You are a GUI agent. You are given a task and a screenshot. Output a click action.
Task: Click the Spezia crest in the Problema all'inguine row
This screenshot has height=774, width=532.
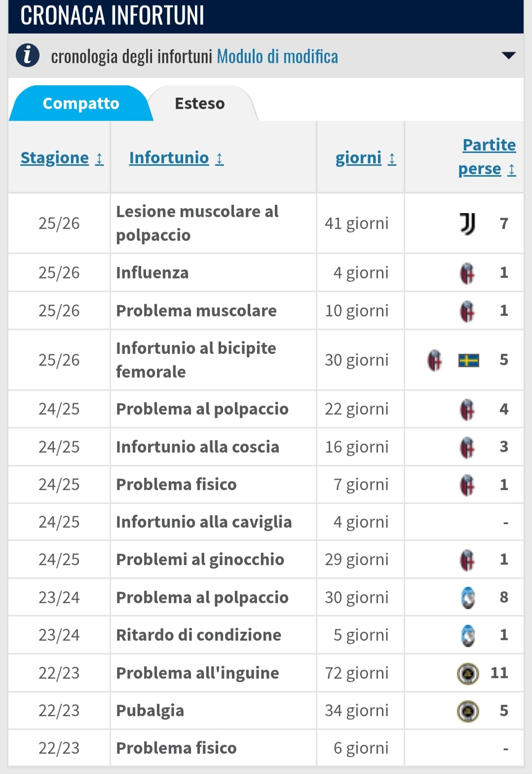[468, 673]
